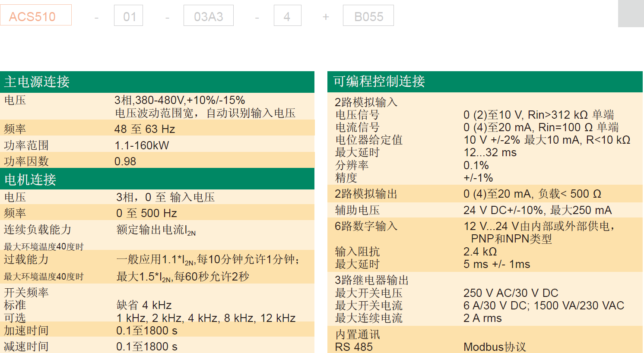644x353 pixels.
Task: Click the 内置通讯 label
Action: (358, 334)
